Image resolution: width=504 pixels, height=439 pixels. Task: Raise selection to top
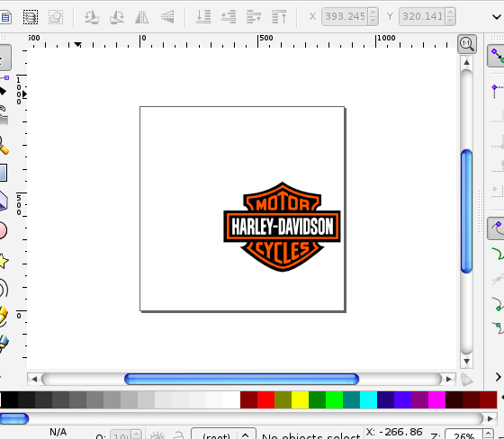279,16
